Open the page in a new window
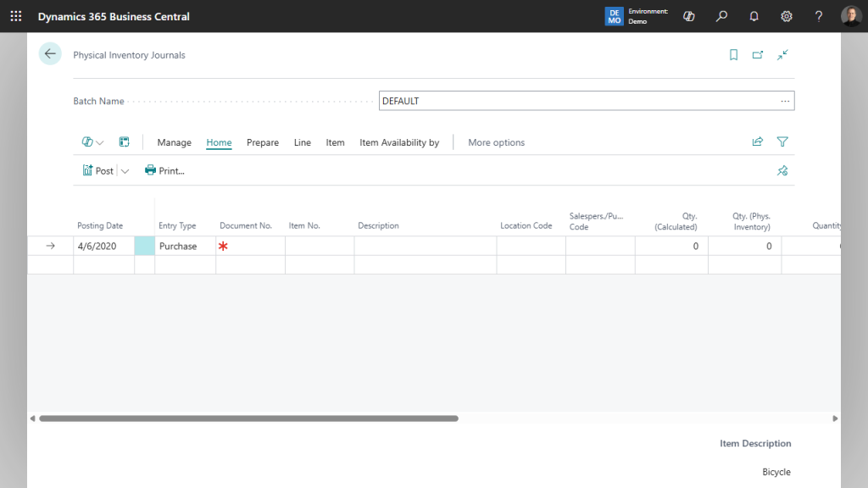868x488 pixels. [757, 54]
